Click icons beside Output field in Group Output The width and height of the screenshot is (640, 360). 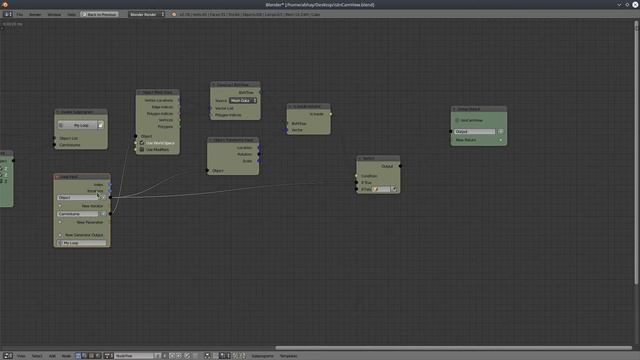click(x=500, y=131)
